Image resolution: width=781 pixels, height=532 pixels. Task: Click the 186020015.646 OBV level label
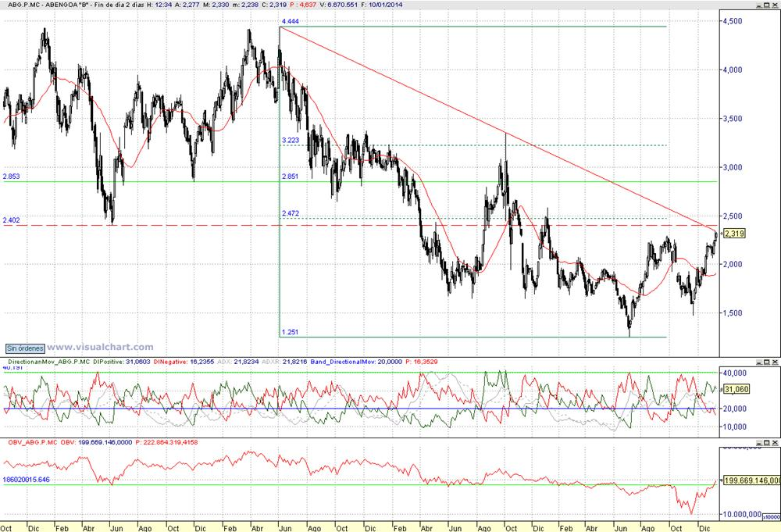tap(27, 480)
